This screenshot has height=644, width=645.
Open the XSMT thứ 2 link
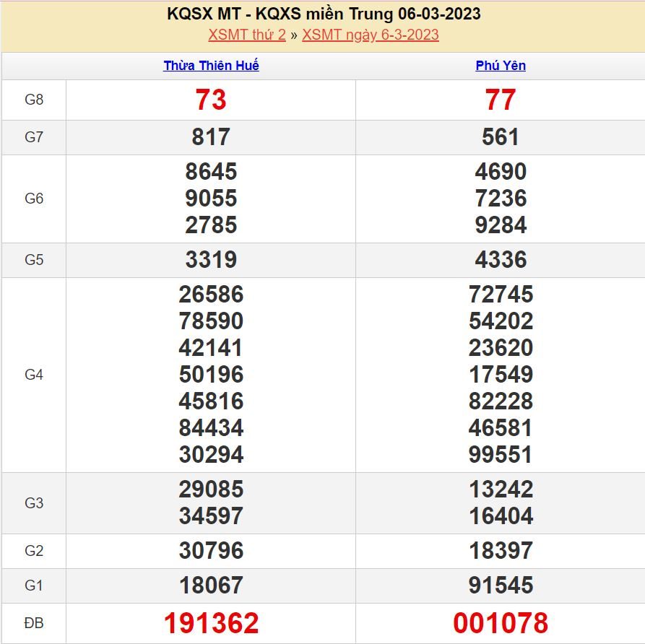pos(247,35)
